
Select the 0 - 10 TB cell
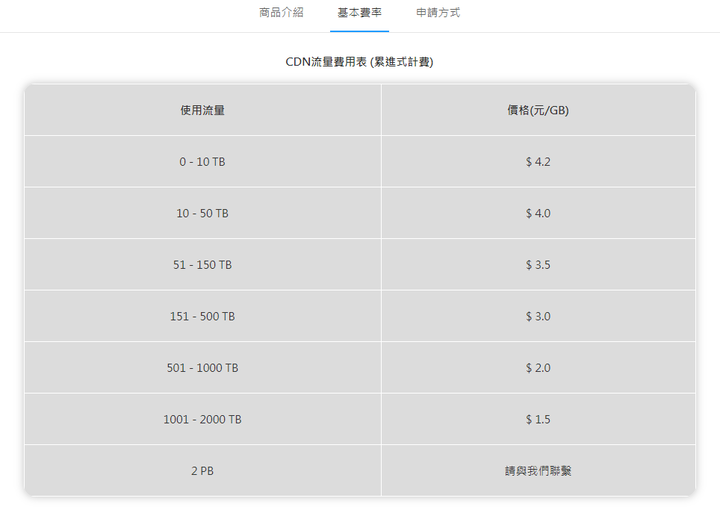point(202,162)
